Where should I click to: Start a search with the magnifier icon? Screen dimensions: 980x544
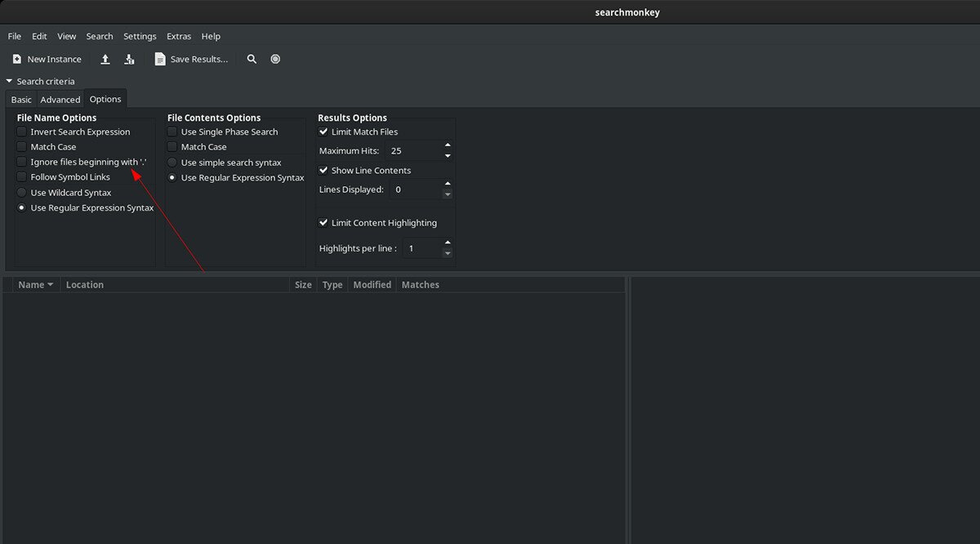coord(252,59)
